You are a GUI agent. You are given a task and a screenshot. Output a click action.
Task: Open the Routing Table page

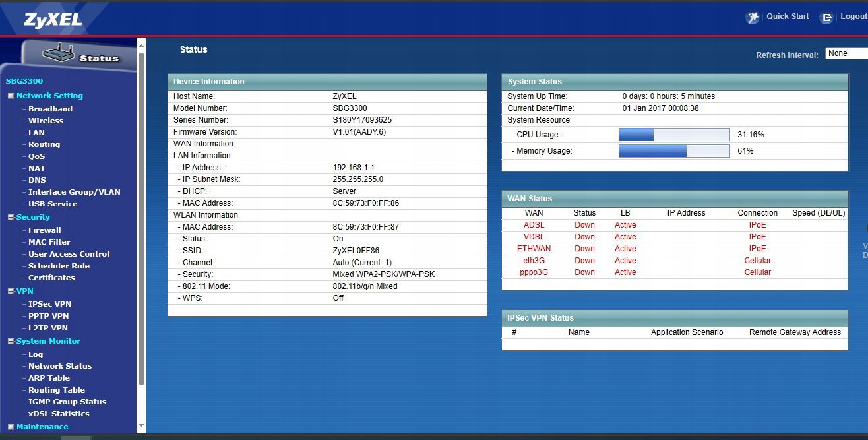57,390
